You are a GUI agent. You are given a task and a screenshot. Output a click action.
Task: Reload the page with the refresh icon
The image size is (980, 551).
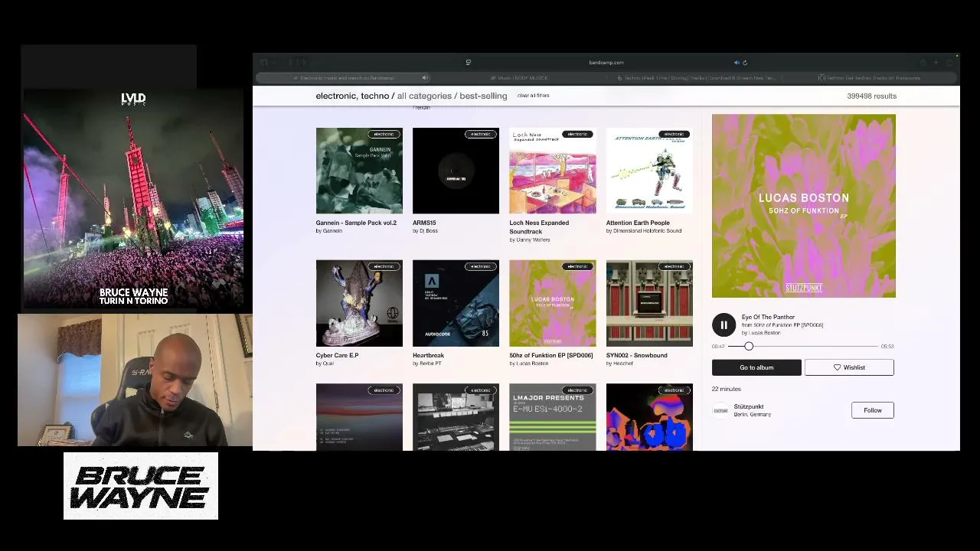(x=745, y=63)
